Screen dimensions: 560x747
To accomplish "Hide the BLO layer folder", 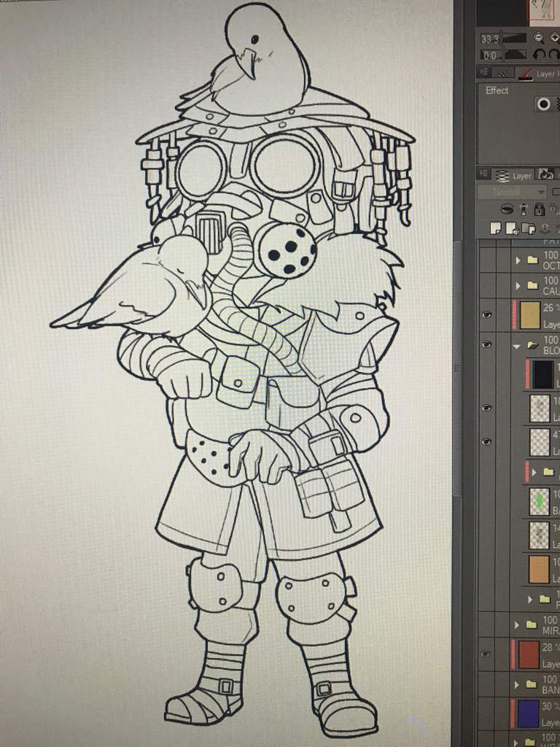I will point(486,344).
